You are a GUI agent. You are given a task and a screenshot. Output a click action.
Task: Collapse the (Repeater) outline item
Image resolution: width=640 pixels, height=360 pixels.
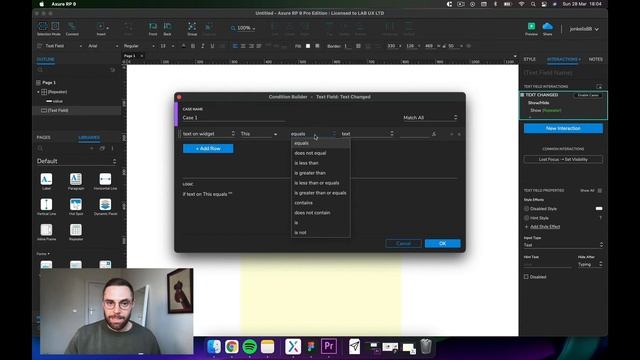pyautogui.click(x=38, y=92)
